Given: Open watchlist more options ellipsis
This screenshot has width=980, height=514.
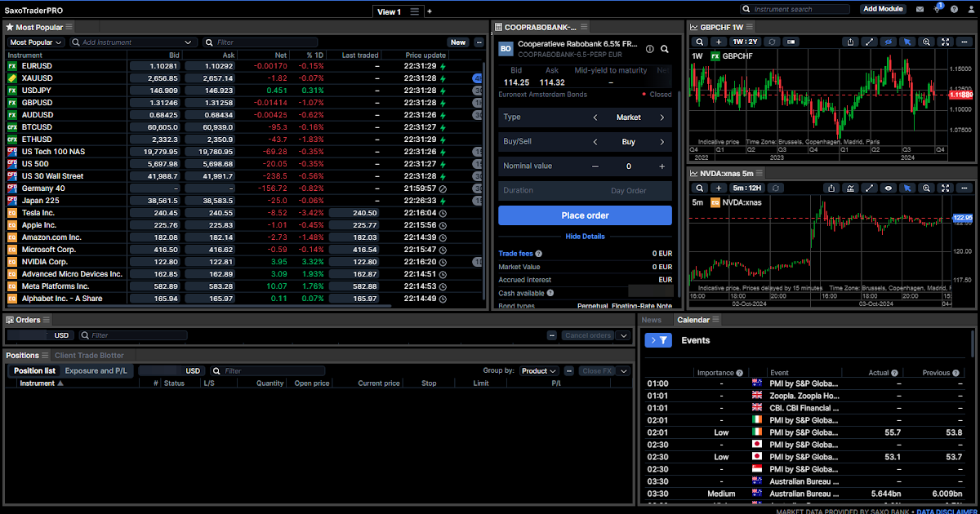Looking at the screenshot, I should [479, 42].
